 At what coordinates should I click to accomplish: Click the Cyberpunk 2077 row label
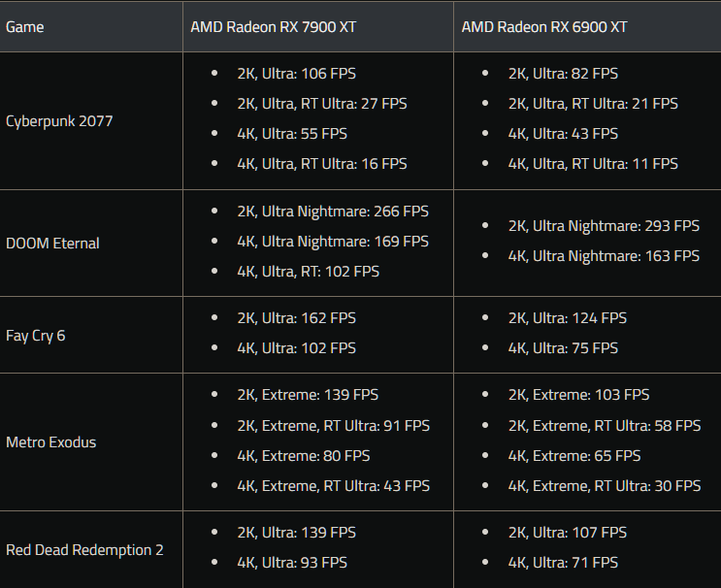[x=59, y=121]
